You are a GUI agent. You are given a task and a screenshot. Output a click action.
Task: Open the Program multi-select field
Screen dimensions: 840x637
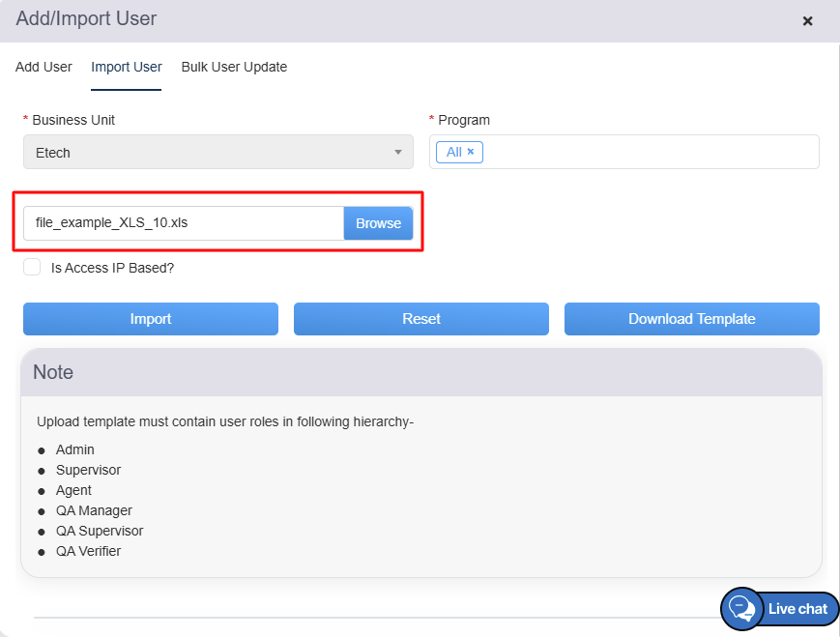(648, 152)
